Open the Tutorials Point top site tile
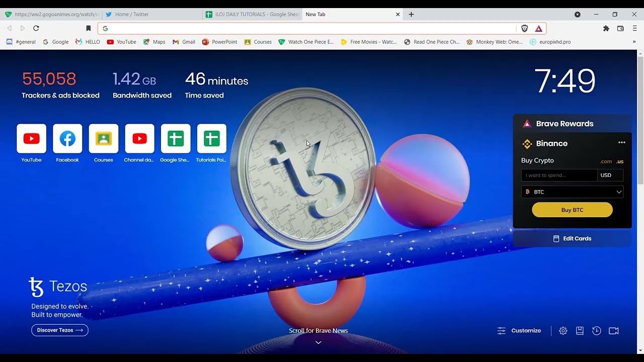Image resolution: width=644 pixels, height=362 pixels. pos(212,138)
